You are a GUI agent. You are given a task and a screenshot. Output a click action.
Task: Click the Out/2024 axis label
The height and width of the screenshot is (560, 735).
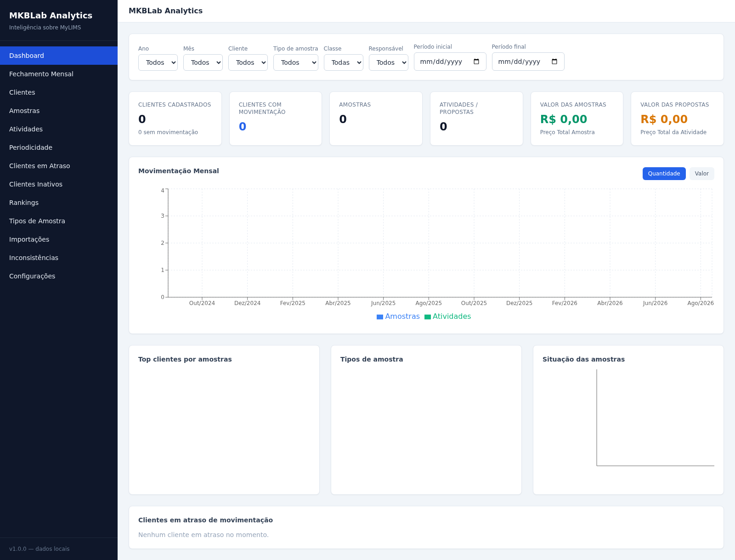202,303
